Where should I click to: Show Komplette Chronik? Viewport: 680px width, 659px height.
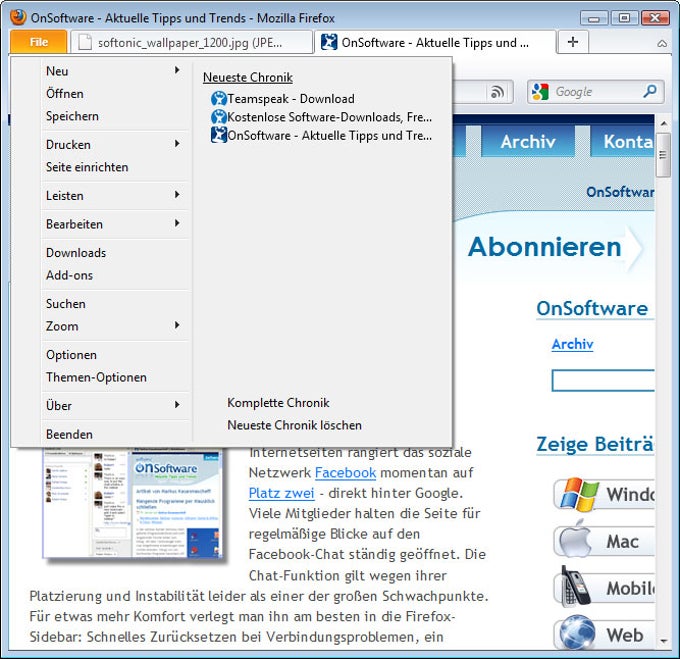pos(278,403)
